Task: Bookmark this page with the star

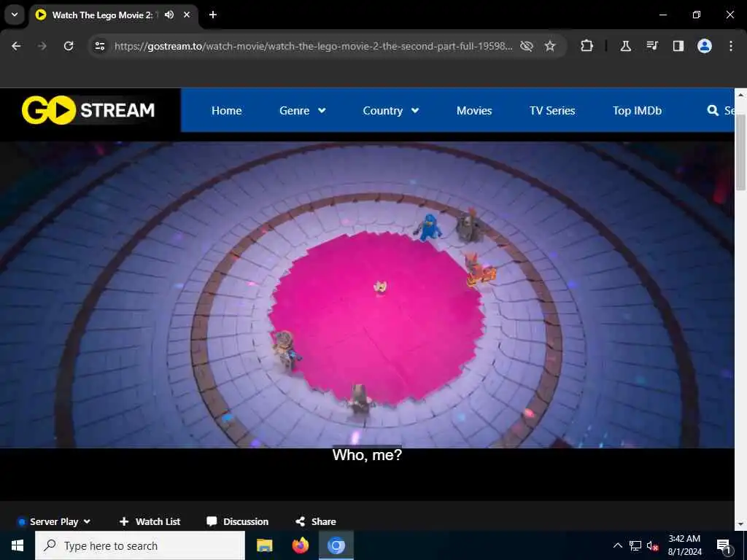Action: [x=550, y=46]
